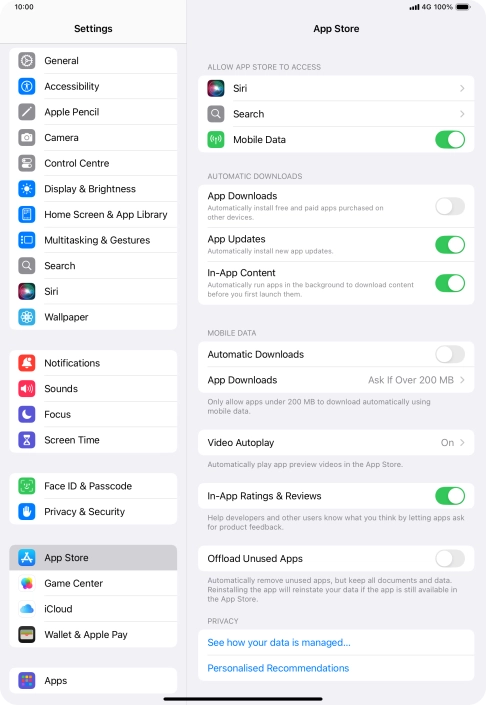
Task: Select the Camera icon in sidebar
Action: [27, 137]
